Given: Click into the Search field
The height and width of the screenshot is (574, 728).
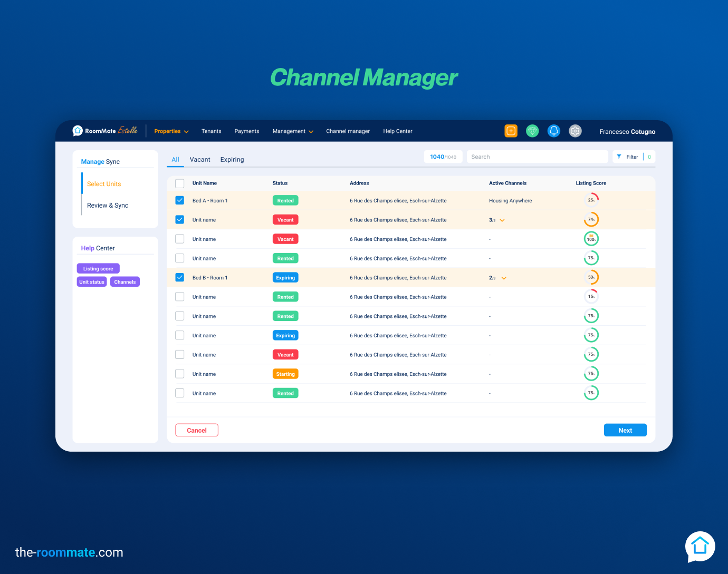Looking at the screenshot, I should [x=538, y=157].
